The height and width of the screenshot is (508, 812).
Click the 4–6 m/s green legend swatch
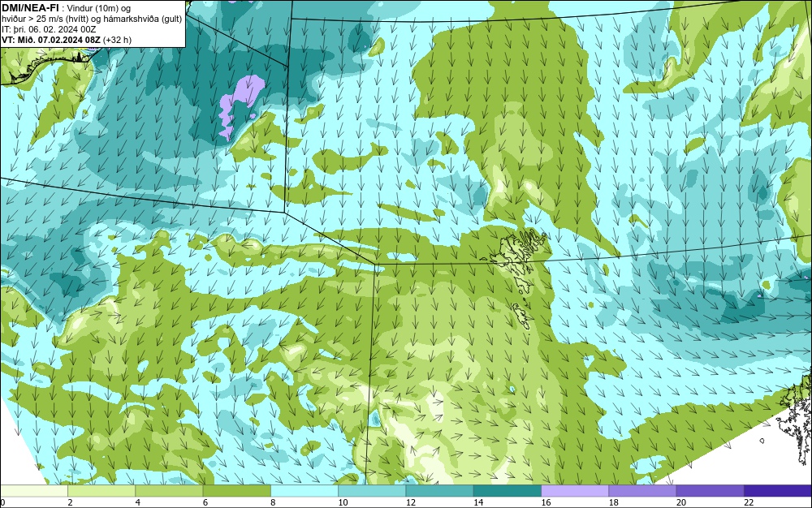pyautogui.click(x=170, y=491)
